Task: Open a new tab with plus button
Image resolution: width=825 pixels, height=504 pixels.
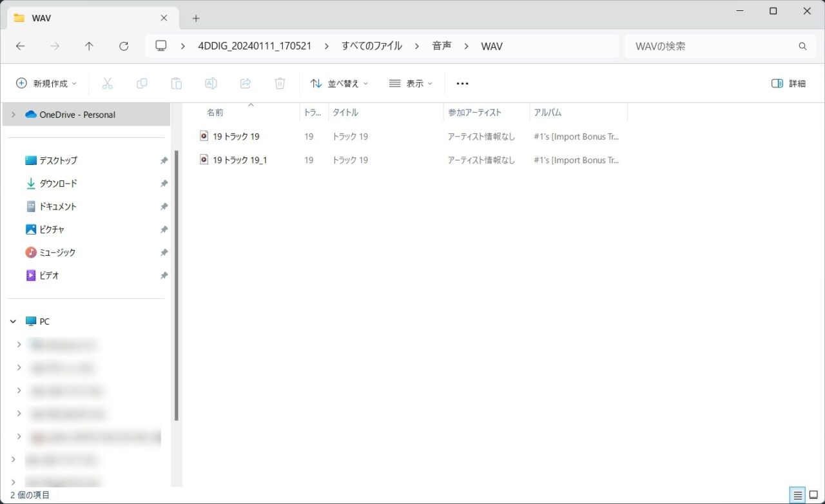Action: coord(196,18)
